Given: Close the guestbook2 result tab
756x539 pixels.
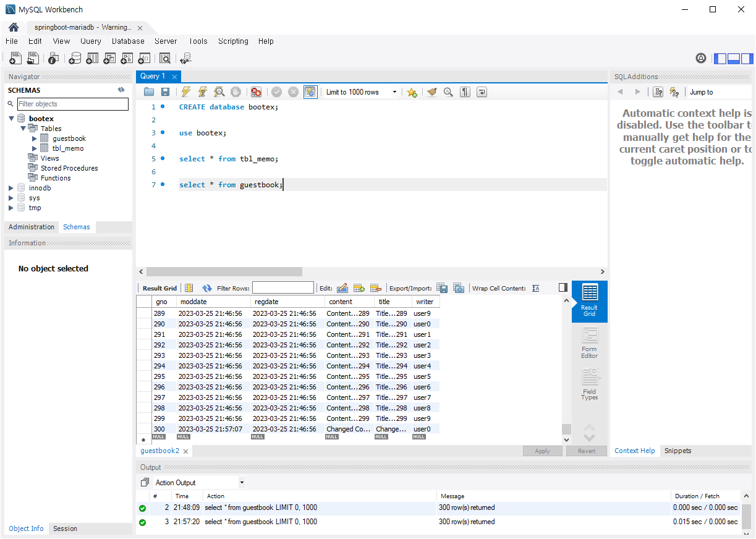Looking at the screenshot, I should (x=185, y=451).
